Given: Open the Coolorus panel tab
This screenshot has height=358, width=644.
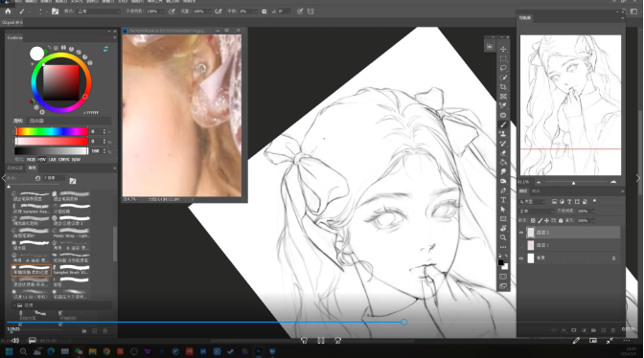Looking at the screenshot, I should coord(14,37).
